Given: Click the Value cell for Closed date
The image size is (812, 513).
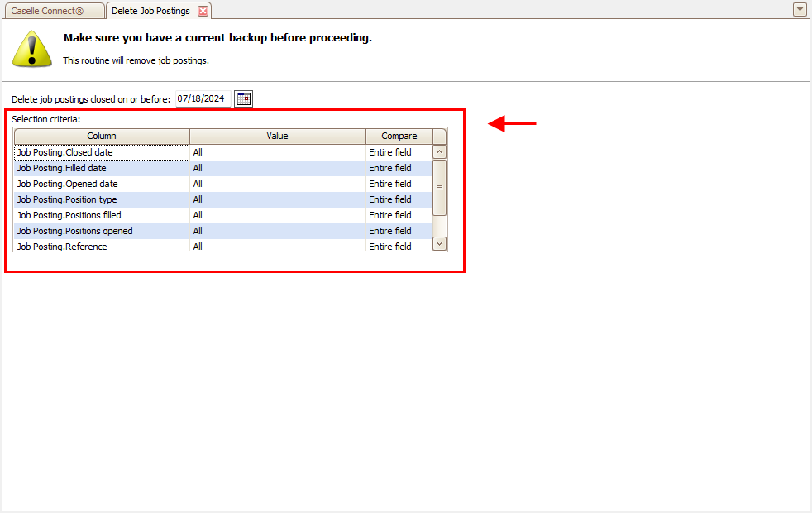Looking at the screenshot, I should [278, 152].
